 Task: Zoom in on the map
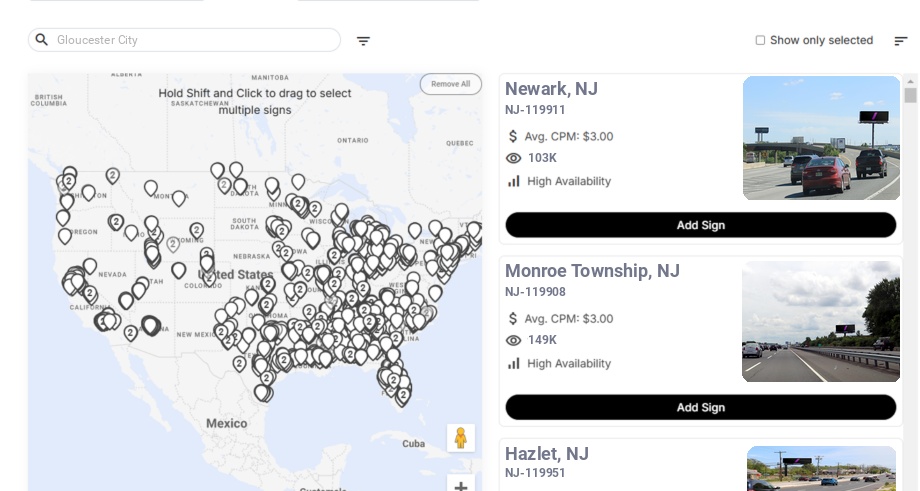tap(461, 486)
